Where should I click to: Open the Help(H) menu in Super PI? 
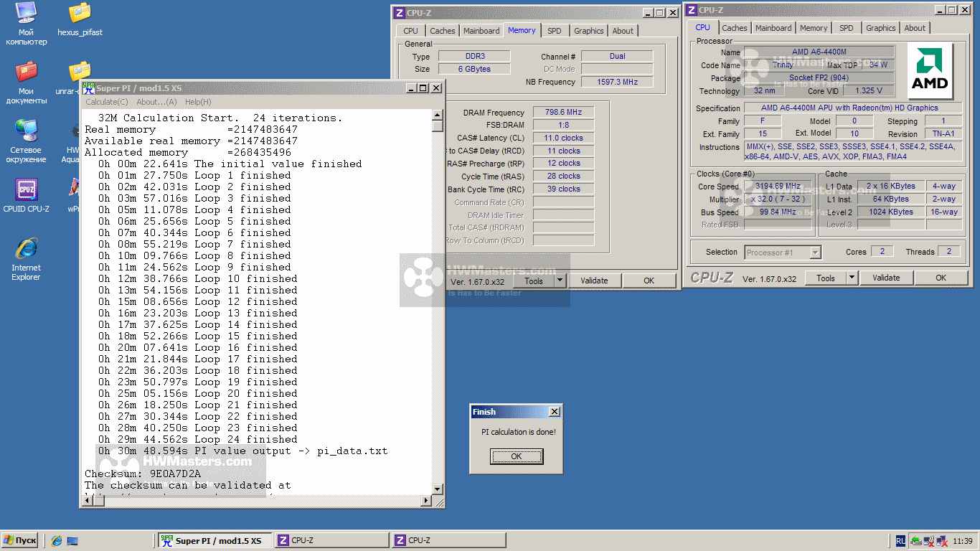[x=198, y=102]
